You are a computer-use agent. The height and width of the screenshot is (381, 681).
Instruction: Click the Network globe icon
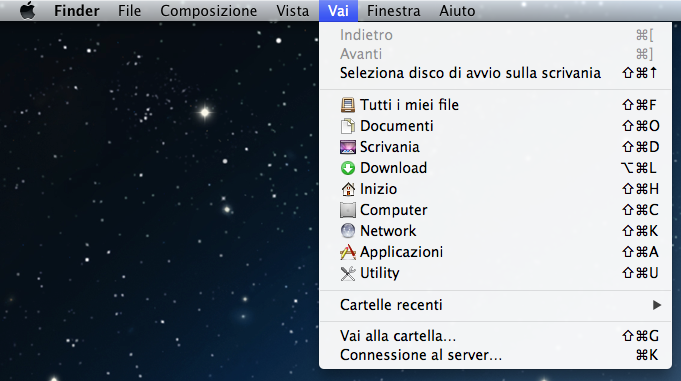347,231
